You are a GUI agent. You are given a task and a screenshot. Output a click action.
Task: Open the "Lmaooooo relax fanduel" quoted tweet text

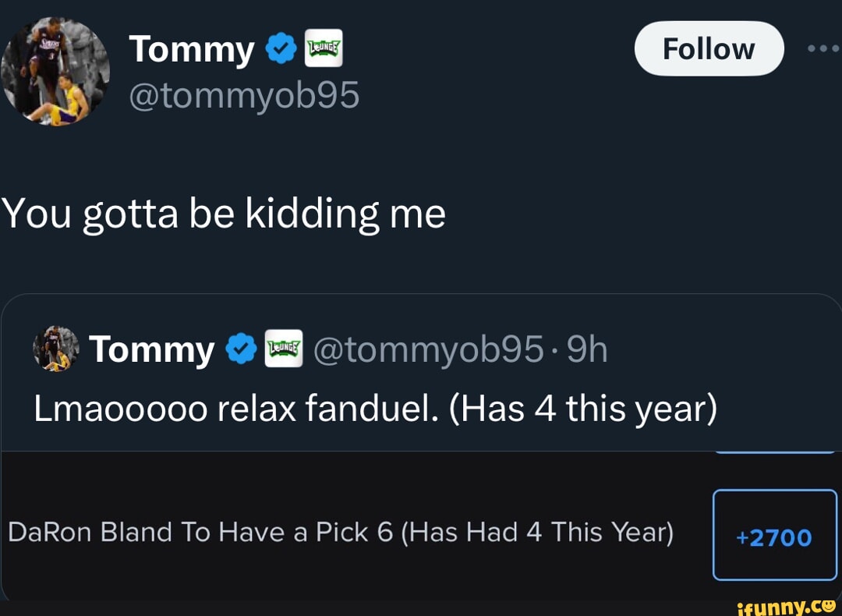click(374, 407)
